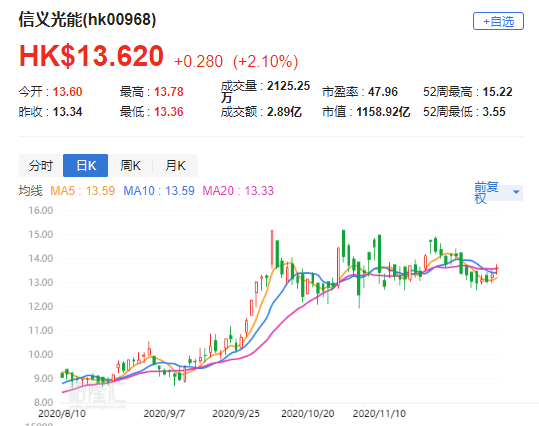
Task: Click the 13.00 y-axis label
Action: (x=41, y=282)
